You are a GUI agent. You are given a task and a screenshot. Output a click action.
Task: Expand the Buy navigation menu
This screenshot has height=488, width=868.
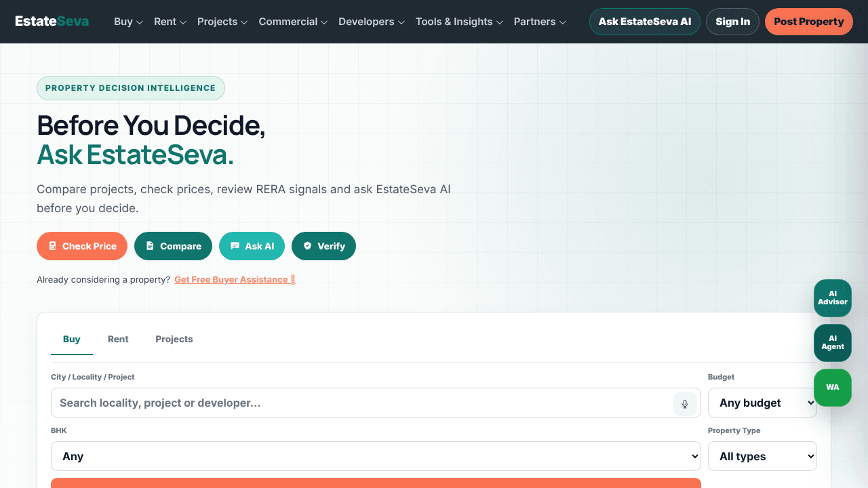tap(128, 22)
